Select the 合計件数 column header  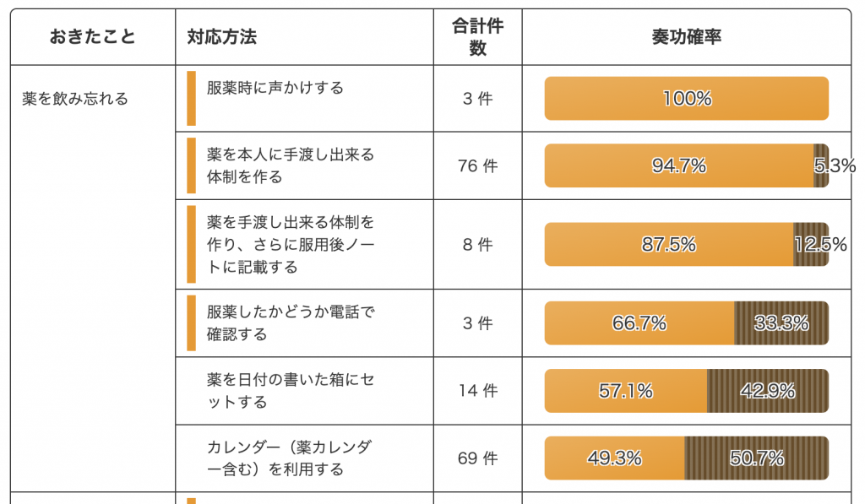pos(478,37)
